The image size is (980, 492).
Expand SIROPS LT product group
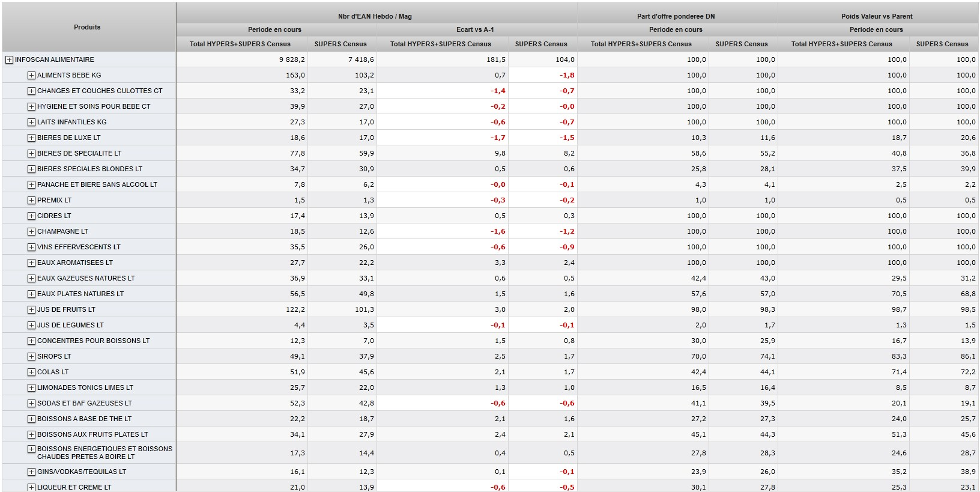tap(31, 356)
